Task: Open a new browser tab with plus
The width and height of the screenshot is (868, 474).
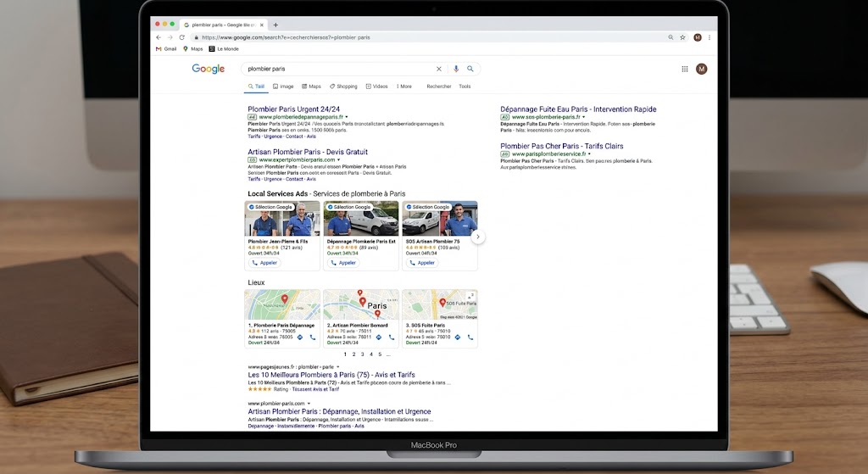Action: click(275, 25)
